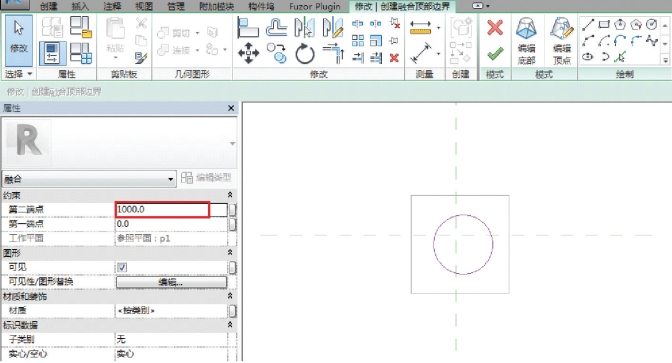The image size is (672, 363).
Task: Select Mirror – Draw Axis tool
Action: [x=333, y=27]
